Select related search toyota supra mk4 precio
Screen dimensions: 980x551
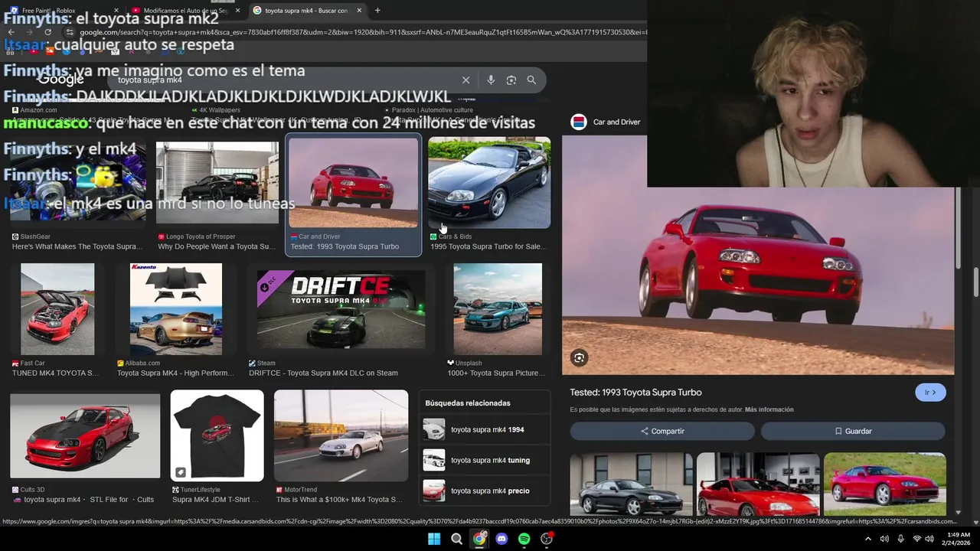click(485, 491)
